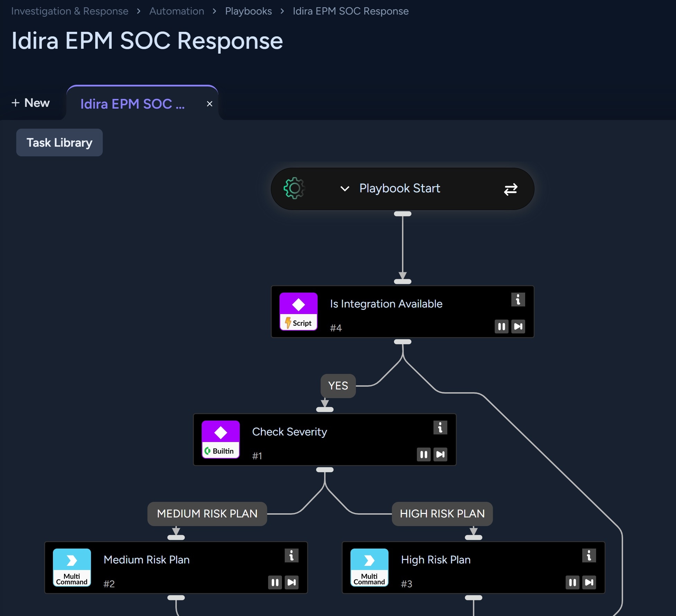Screen dimensions: 676x616
Task: Click input connector above Is Integration Available
Action: [x=403, y=282]
